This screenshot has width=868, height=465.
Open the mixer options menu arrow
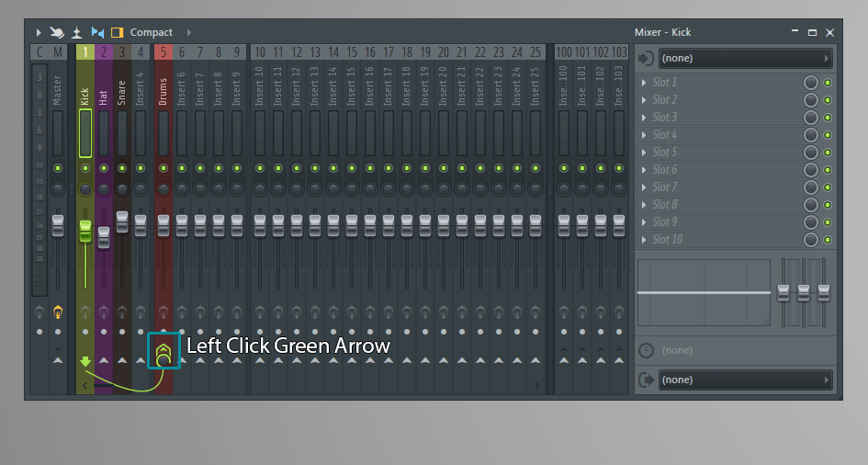(x=39, y=33)
